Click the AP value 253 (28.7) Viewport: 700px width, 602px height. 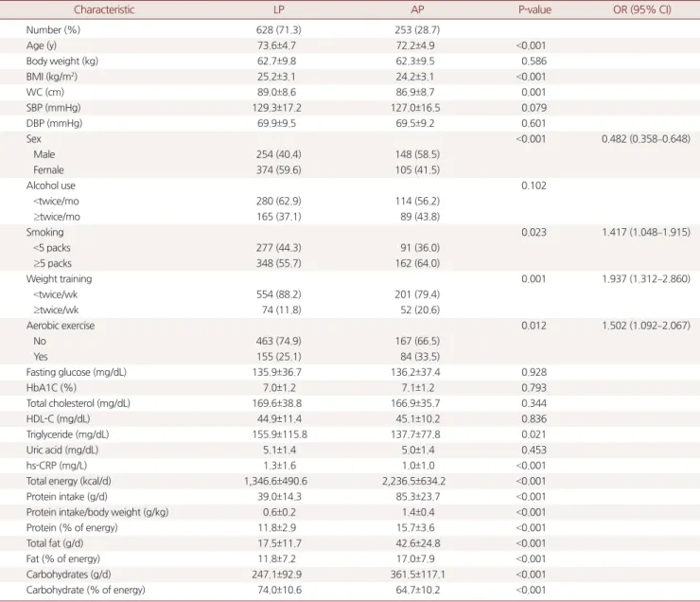417,30
